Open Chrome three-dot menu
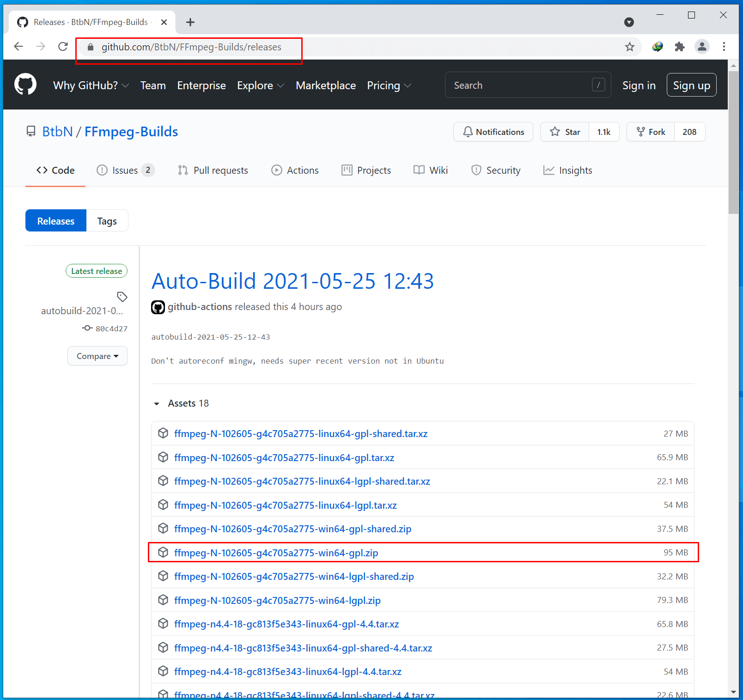Screen dimensions: 743x700 pos(724,47)
